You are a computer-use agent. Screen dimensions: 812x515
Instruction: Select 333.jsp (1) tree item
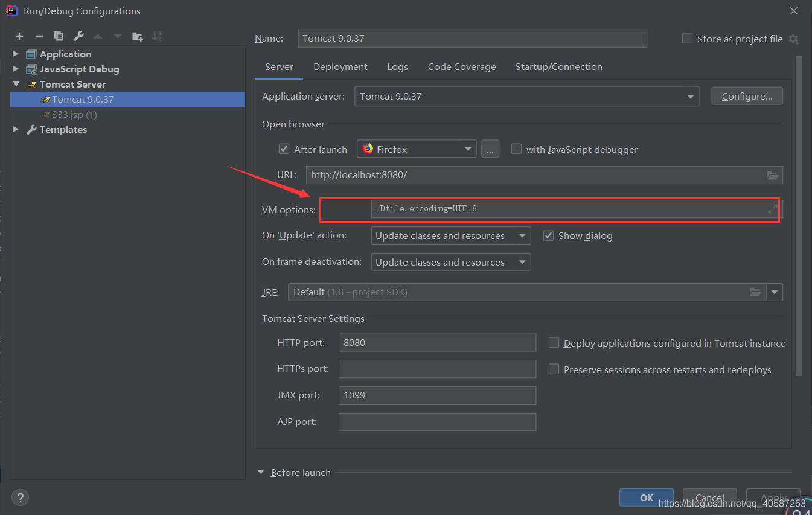click(x=127, y=114)
